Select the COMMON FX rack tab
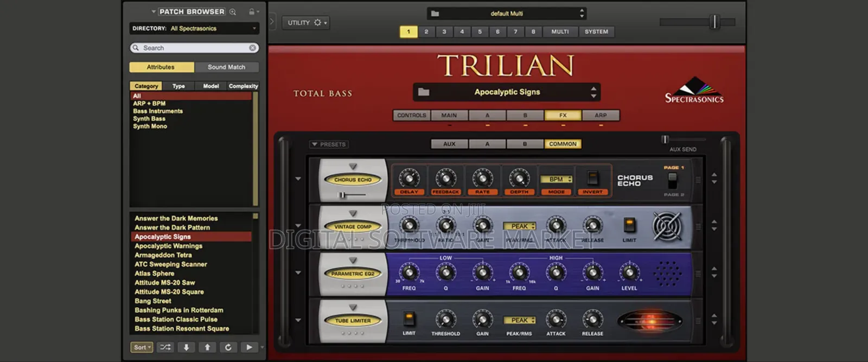 coord(563,144)
